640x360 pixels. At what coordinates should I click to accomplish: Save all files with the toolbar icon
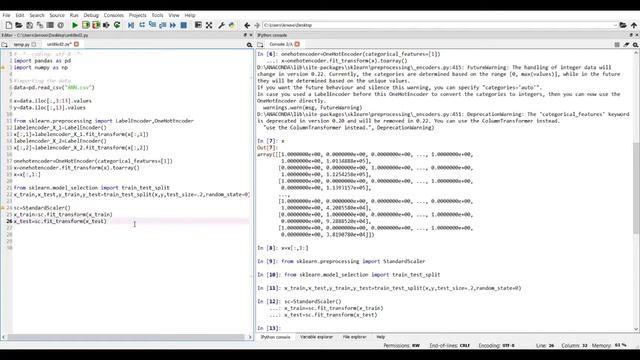tap(40, 25)
